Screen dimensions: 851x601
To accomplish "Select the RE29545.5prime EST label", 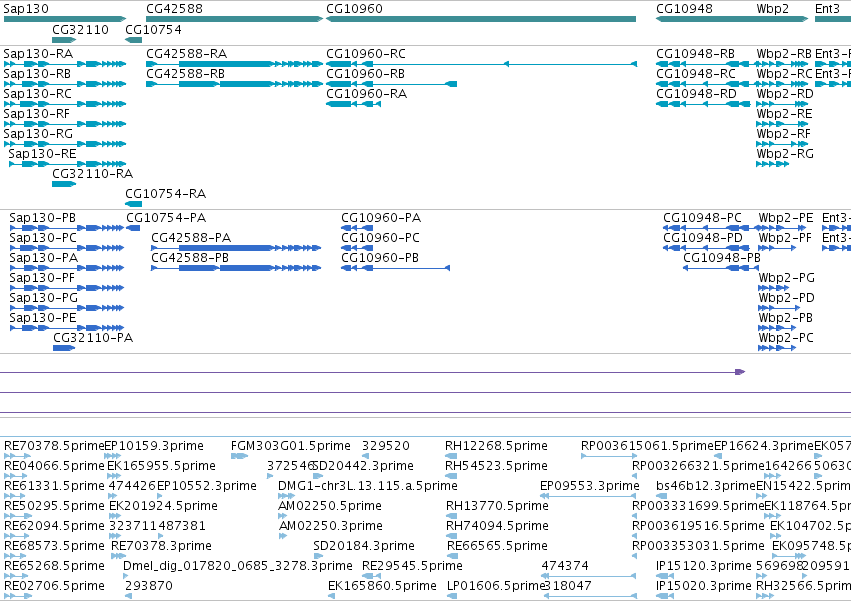I will tap(412, 566).
